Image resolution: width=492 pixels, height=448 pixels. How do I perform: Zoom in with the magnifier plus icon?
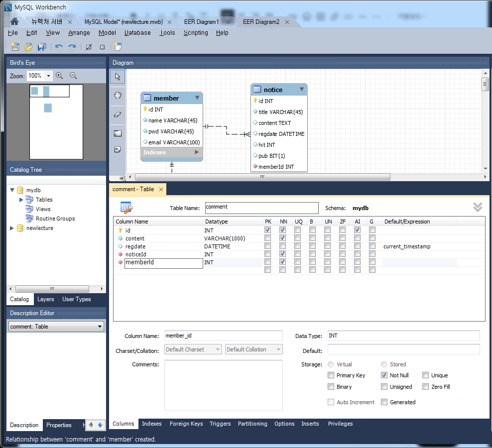coord(59,76)
